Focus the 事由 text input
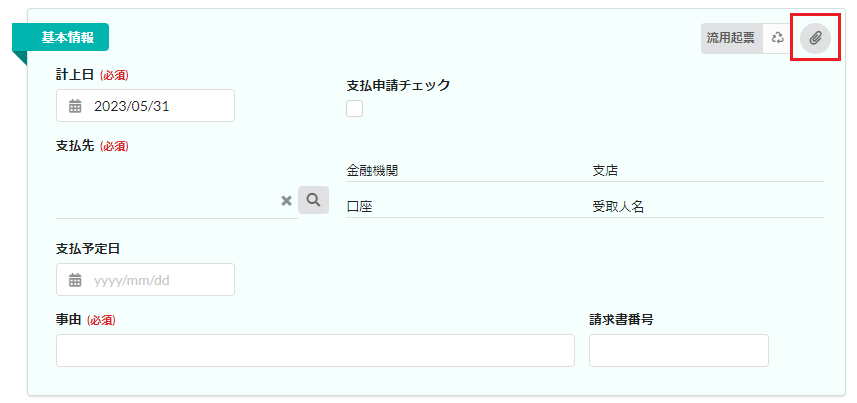This screenshot has height=403, width=857. [315, 351]
